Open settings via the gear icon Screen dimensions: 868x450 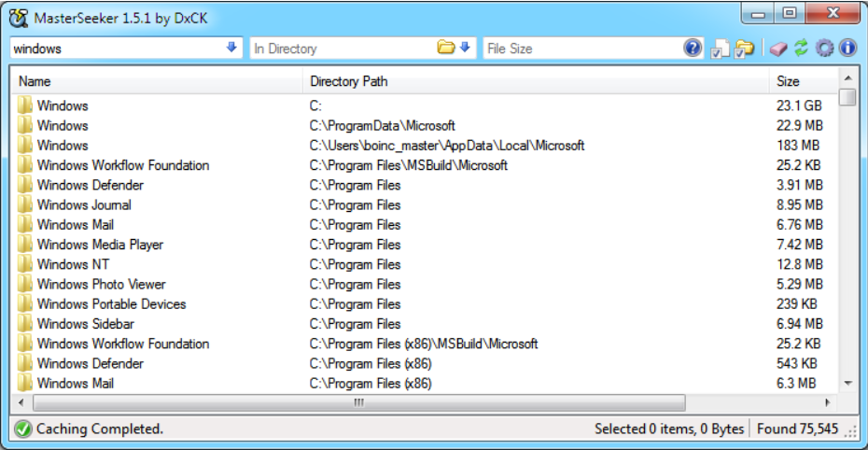pos(824,49)
